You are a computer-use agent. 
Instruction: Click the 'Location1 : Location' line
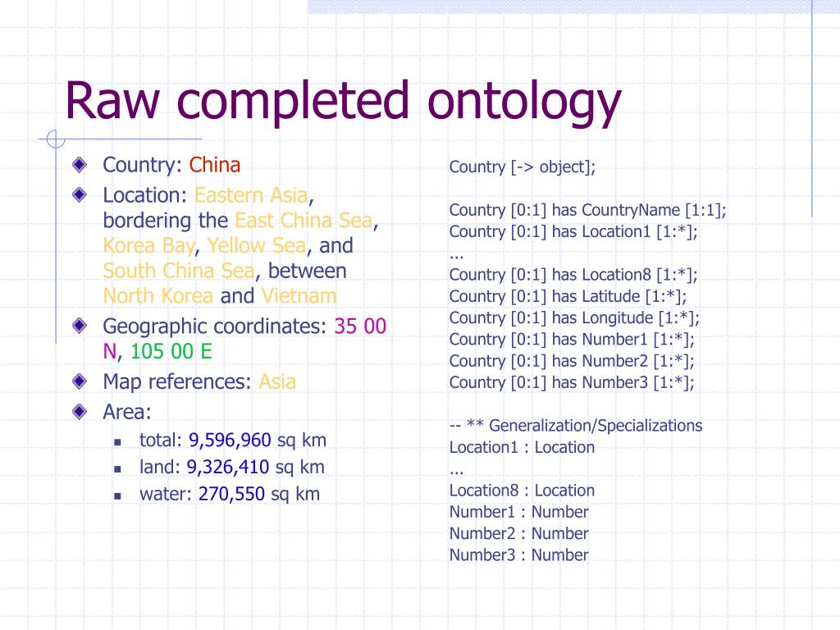[522, 447]
